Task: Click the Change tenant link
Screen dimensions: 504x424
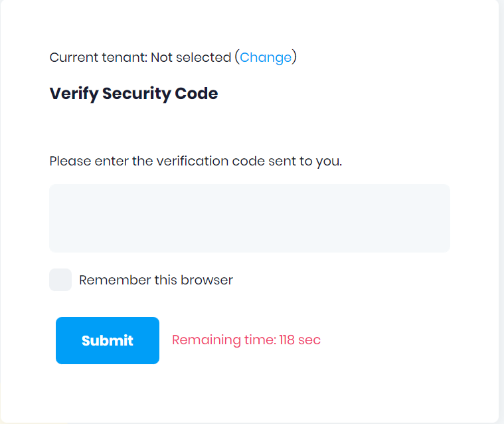Action: (x=266, y=58)
